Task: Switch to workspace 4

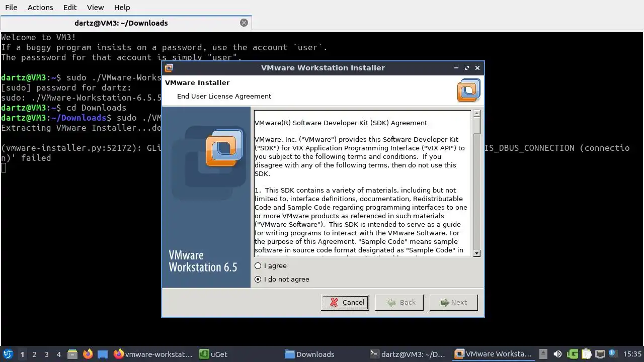Action: coord(58,354)
